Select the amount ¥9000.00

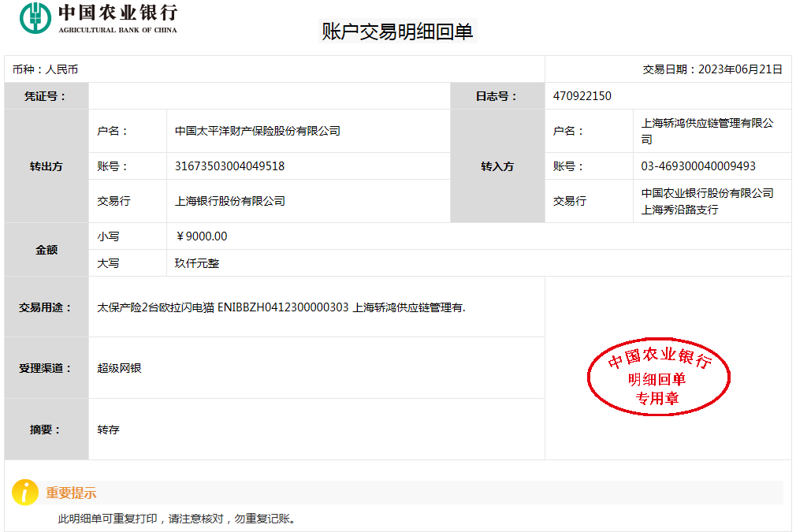click(202, 236)
